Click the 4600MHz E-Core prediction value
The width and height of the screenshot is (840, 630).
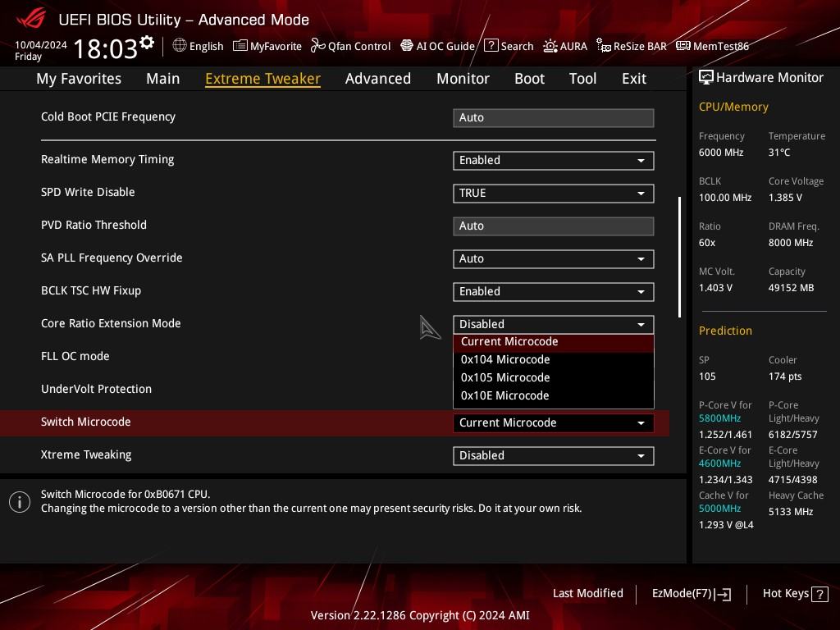(719, 463)
